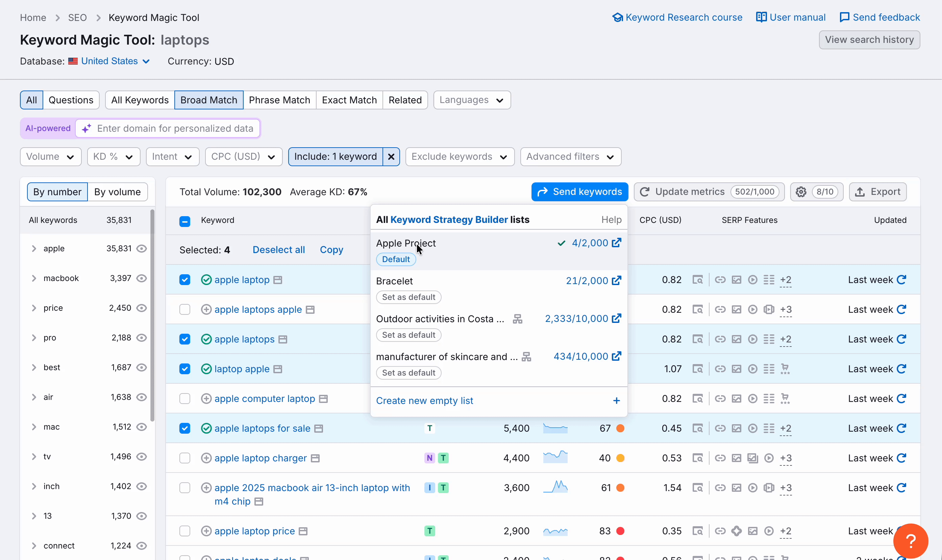Click plus icon to create new list

tap(616, 400)
